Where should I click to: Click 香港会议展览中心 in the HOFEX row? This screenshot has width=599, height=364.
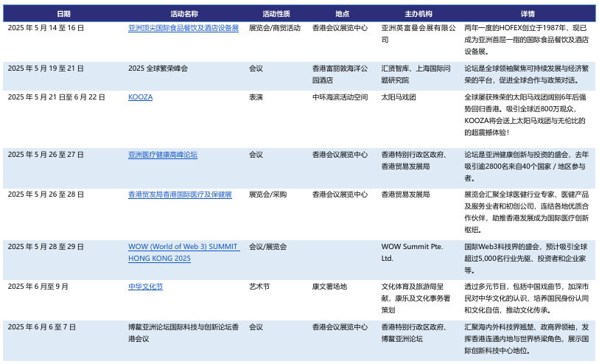pos(340,28)
